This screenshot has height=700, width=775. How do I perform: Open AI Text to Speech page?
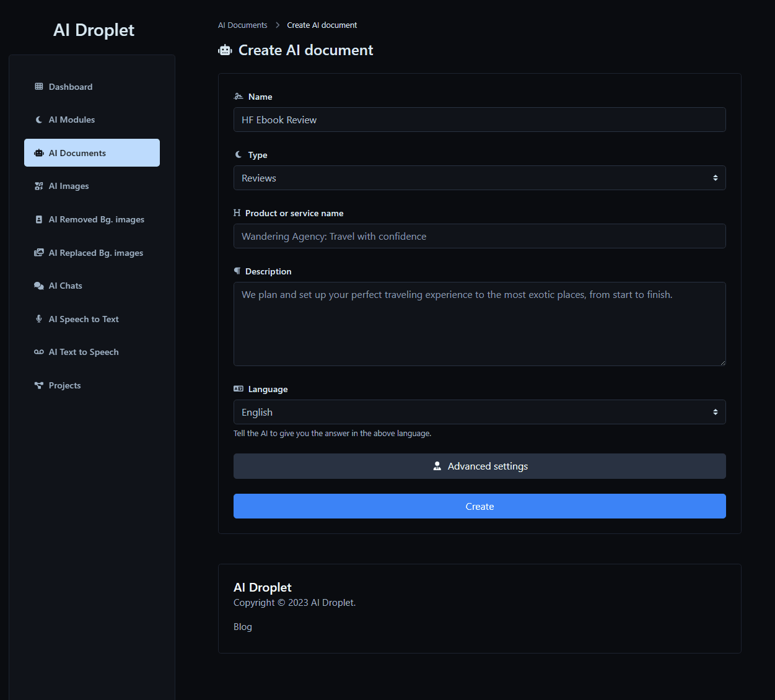(92, 352)
